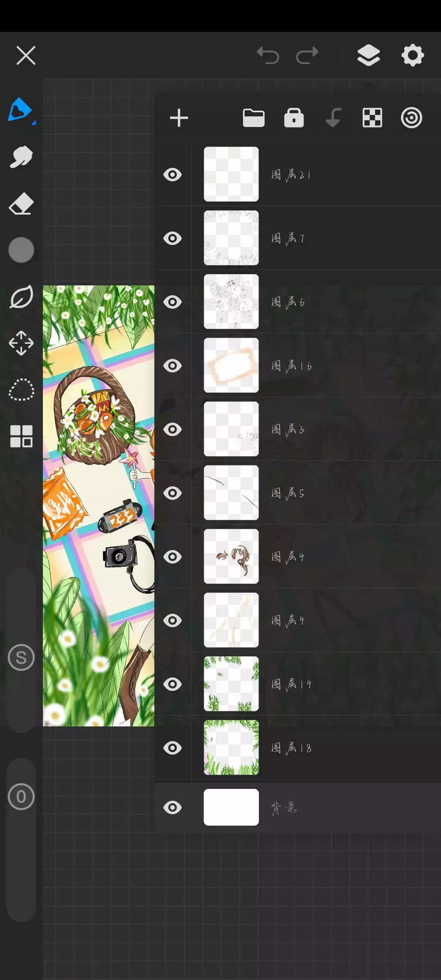This screenshot has width=441, height=980.
Task: Add a new layer with plus
Action: click(179, 118)
